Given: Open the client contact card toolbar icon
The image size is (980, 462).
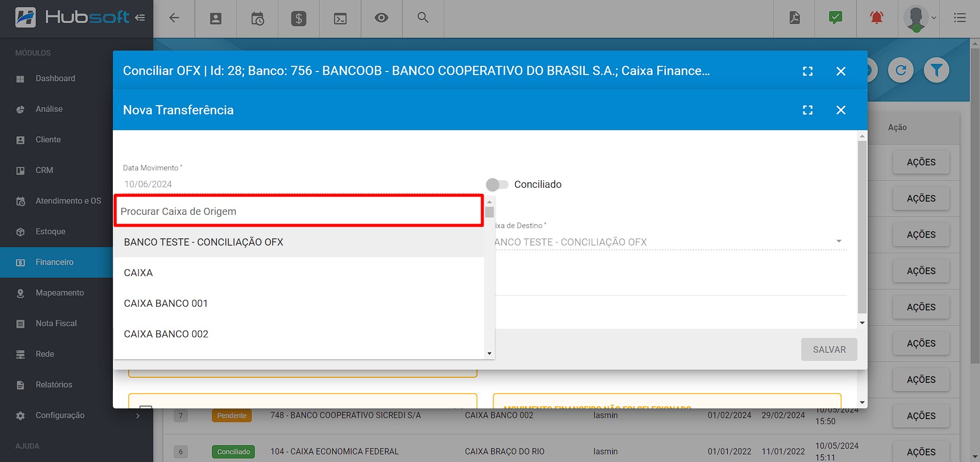Looking at the screenshot, I should (216, 19).
